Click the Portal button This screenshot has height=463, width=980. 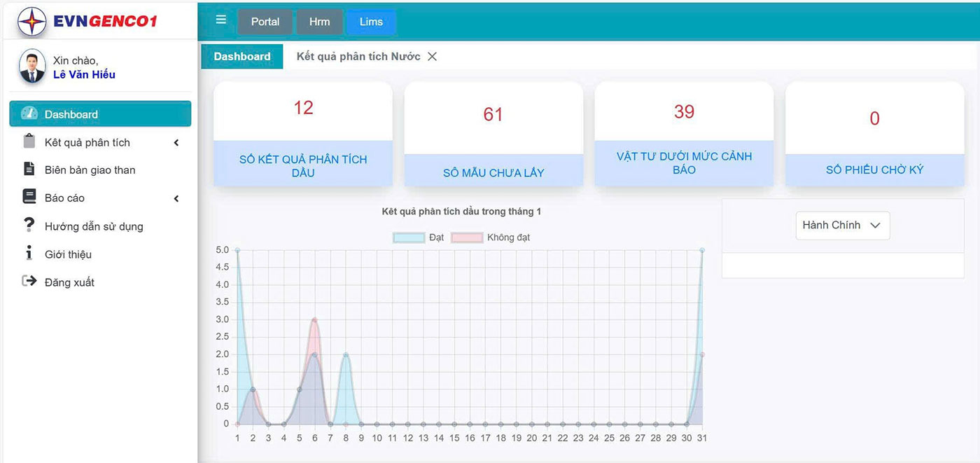point(265,22)
